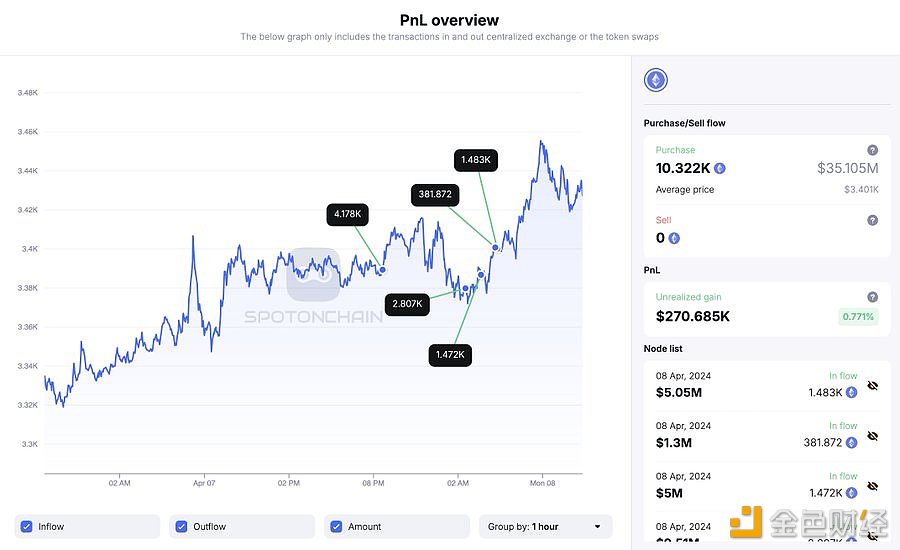
Task: Click ETH icon beside Sell amount 0
Action: click(x=674, y=238)
